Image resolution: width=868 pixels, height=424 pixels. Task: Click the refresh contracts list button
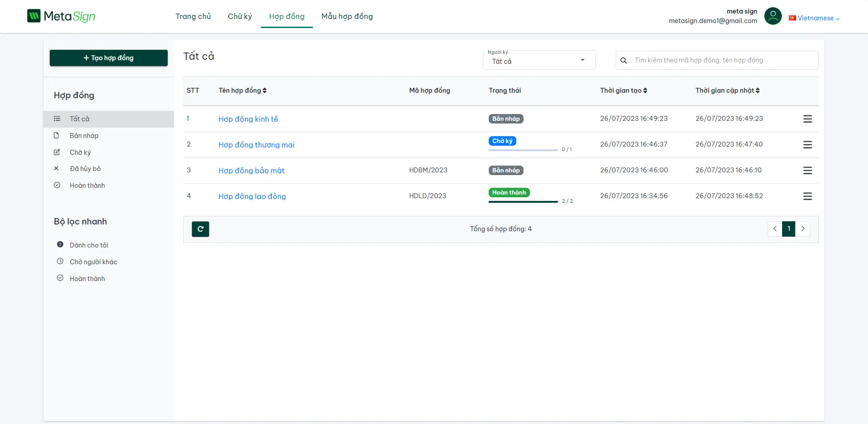[x=200, y=229]
